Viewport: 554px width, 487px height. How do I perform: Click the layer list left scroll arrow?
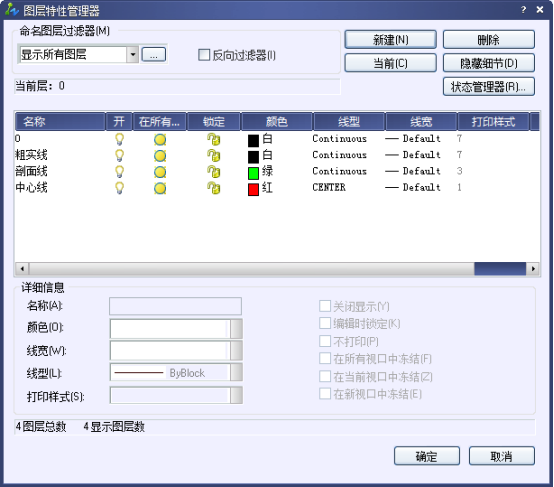[x=22, y=269]
